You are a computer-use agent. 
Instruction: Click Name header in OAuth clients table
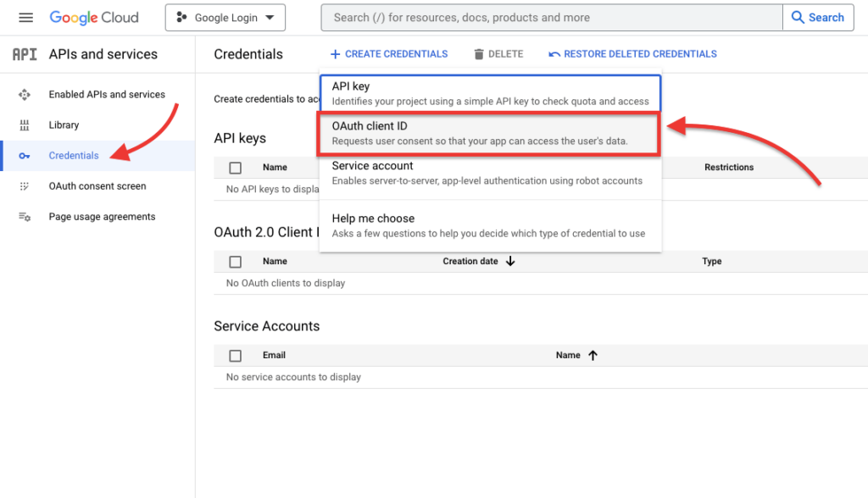(x=275, y=261)
